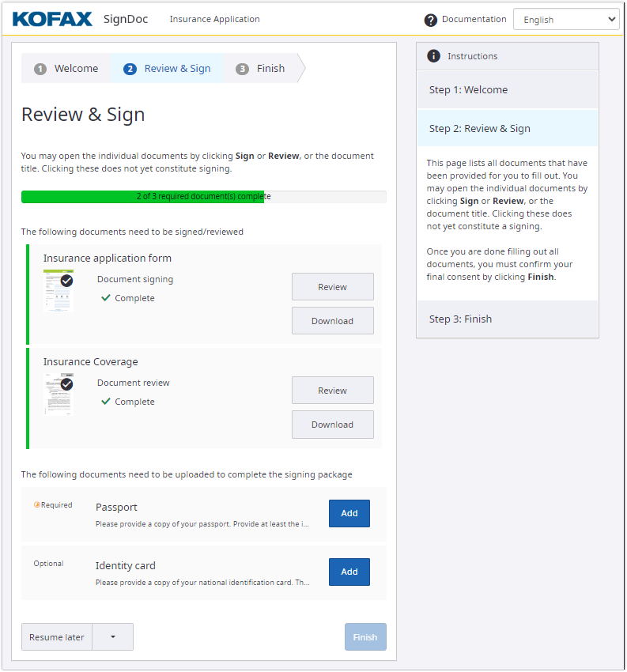The width and height of the screenshot is (627, 672).
Task: Select the Review & Sign step tab
Action: coord(168,69)
